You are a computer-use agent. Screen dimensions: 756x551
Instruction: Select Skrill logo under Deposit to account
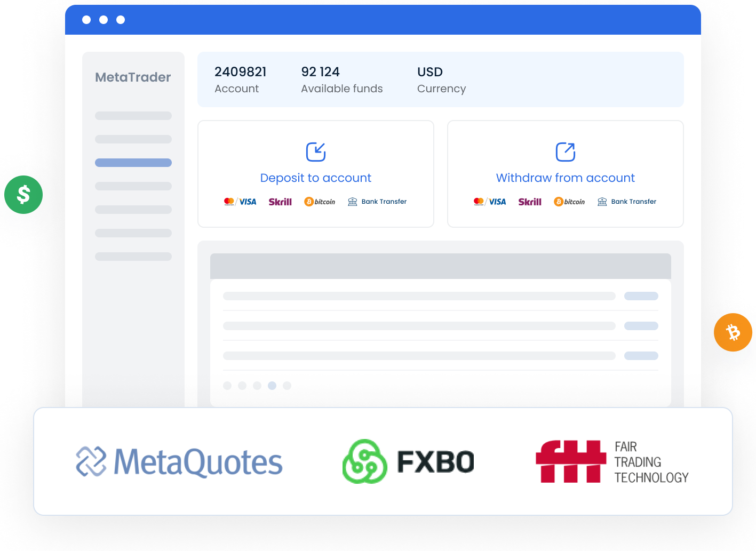pos(280,202)
